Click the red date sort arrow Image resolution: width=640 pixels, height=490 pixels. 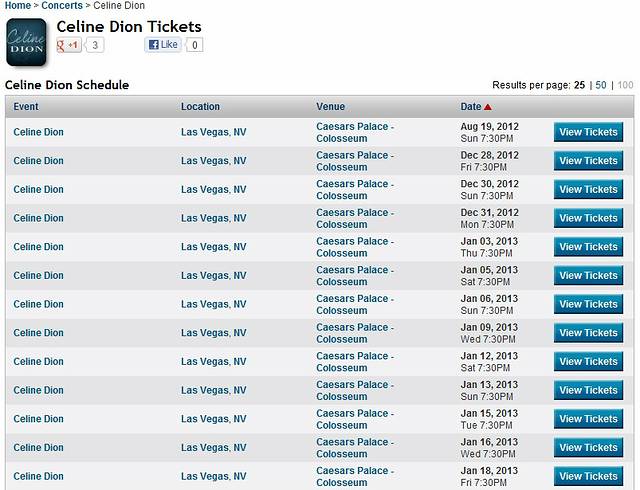tap(488, 107)
